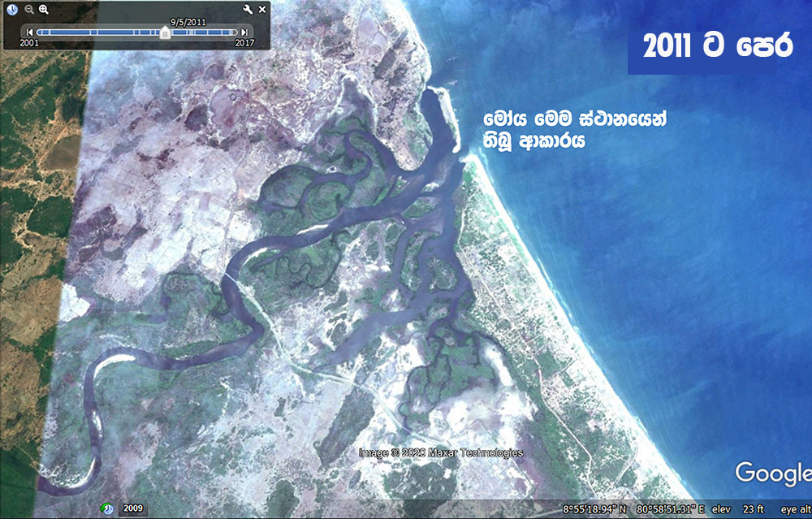Click the green clock imagery icon at bottom
Image resolution: width=812 pixels, height=519 pixels.
coord(106,508)
